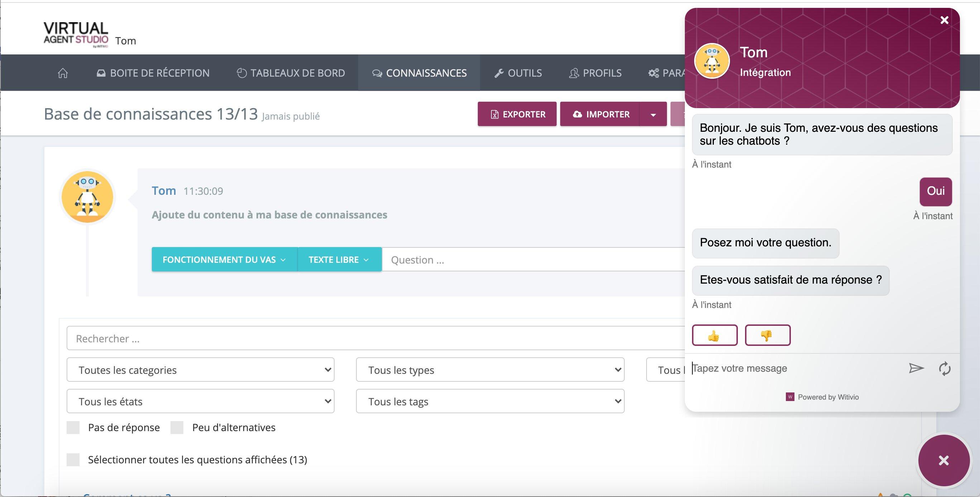Select the Connaissances tab

[x=419, y=73]
